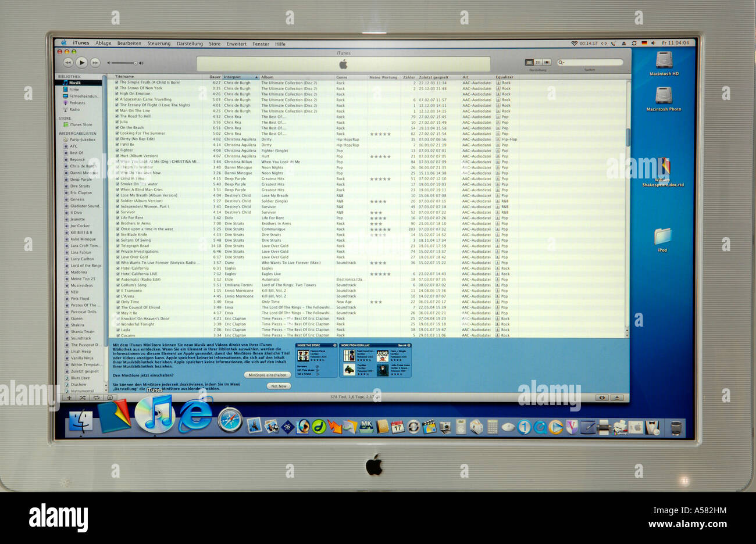Adjust the volume slider knob
The height and width of the screenshot is (544, 756).
click(135, 63)
